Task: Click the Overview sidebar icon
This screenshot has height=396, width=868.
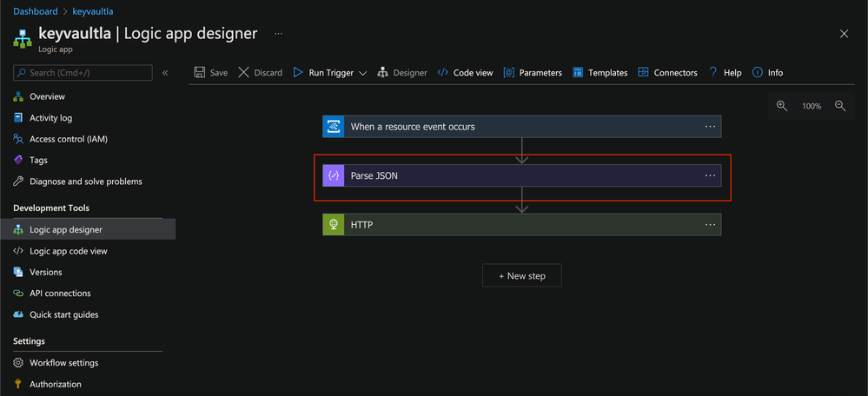Action: pyautogui.click(x=18, y=96)
